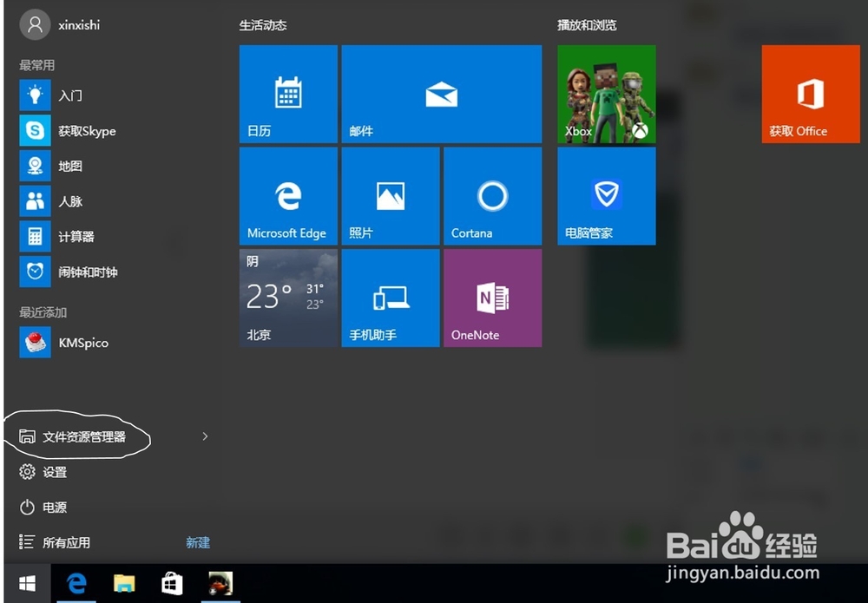Click the 新建 link
The image size is (868, 603).
[198, 541]
